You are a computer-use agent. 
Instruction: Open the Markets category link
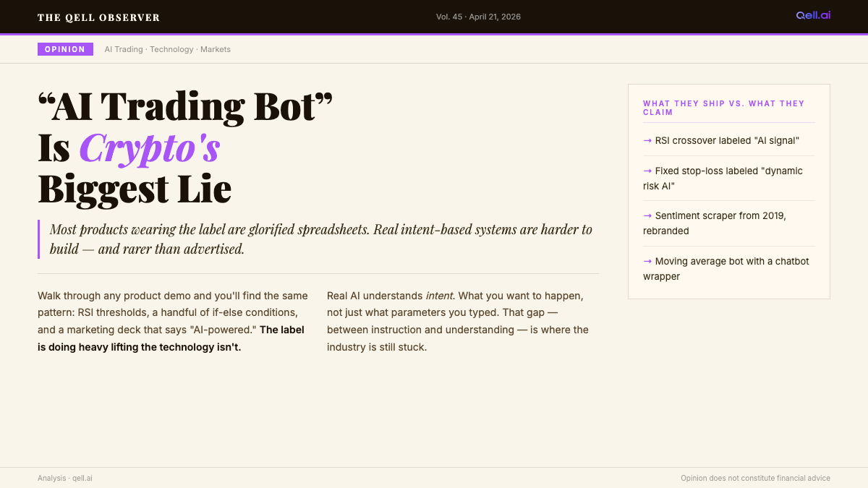[216, 49]
